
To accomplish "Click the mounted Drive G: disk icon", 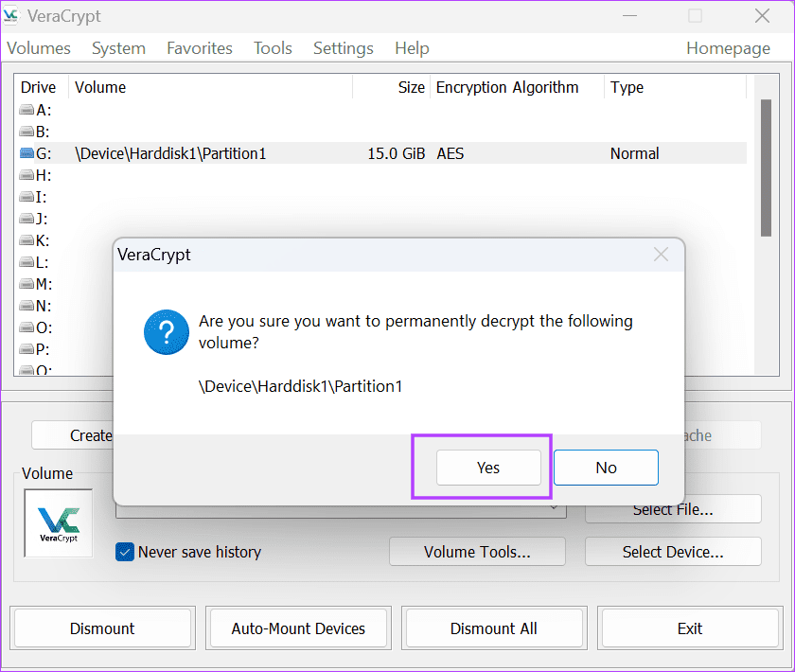I will click(x=24, y=153).
